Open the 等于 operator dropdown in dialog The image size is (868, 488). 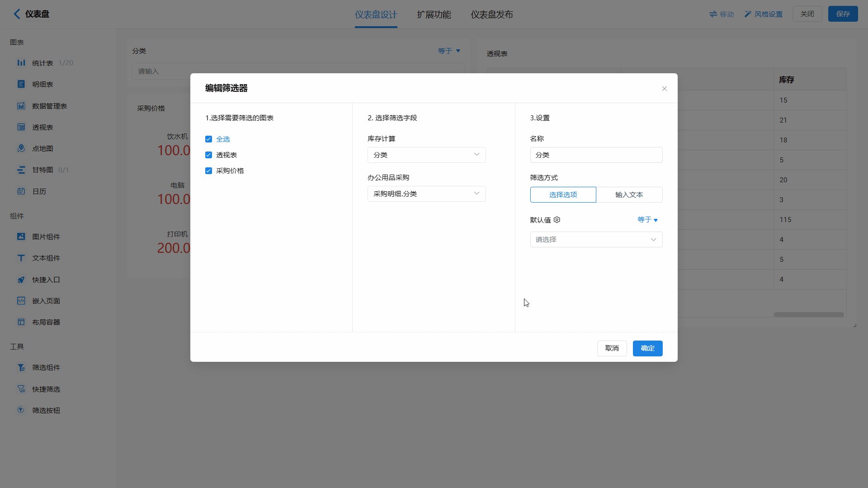[647, 220]
